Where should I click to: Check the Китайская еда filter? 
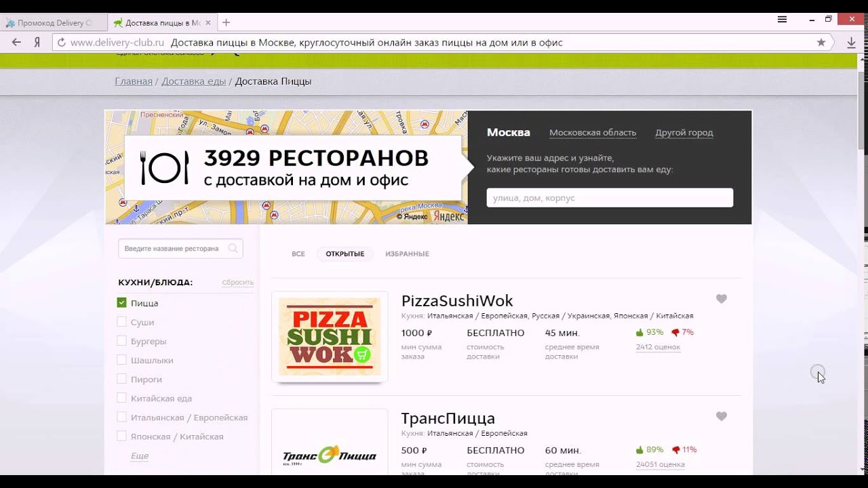click(x=122, y=398)
